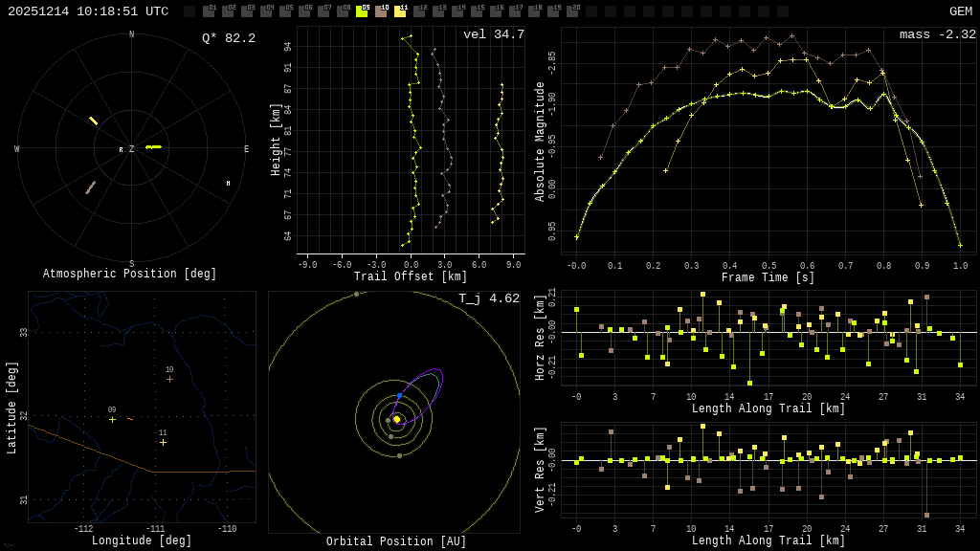The height and width of the screenshot is (551, 980).
Task: Click the UTC timestamp at top left
Action: click(x=88, y=11)
